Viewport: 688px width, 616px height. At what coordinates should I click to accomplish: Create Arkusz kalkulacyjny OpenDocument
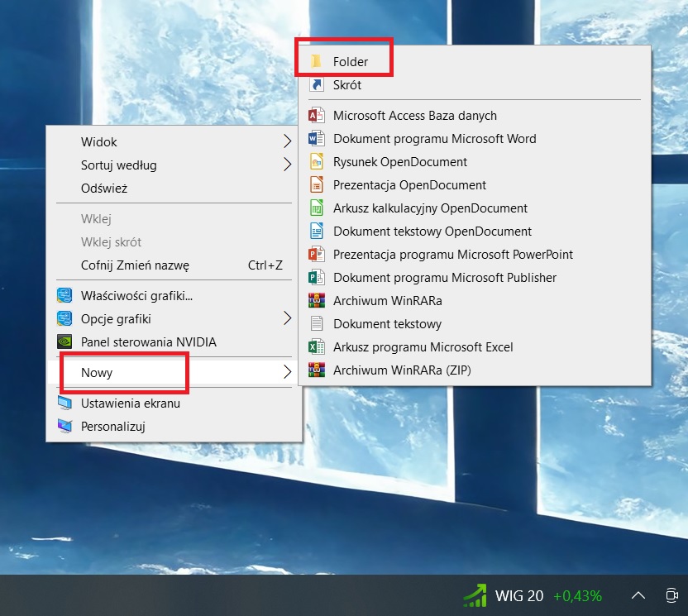pos(475,208)
